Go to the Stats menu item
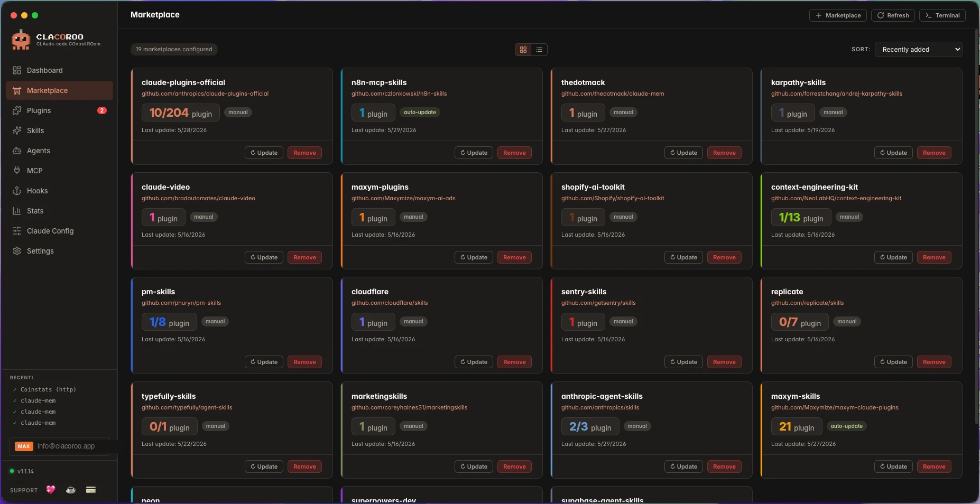Viewport: 980px width, 504px height. [59, 211]
